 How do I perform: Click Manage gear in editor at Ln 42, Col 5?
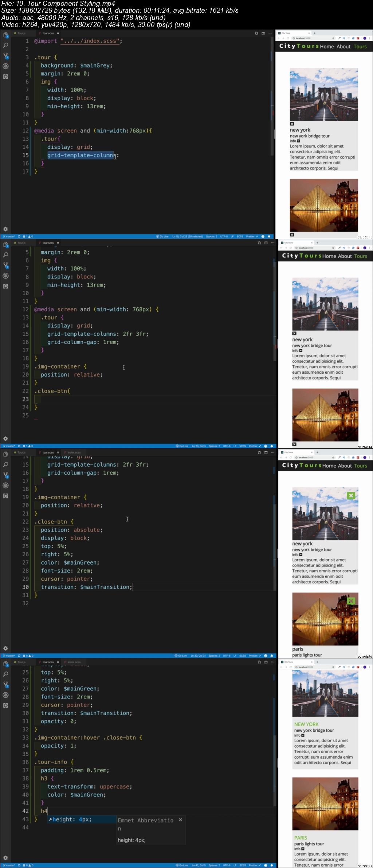pyautogui.click(x=5, y=858)
